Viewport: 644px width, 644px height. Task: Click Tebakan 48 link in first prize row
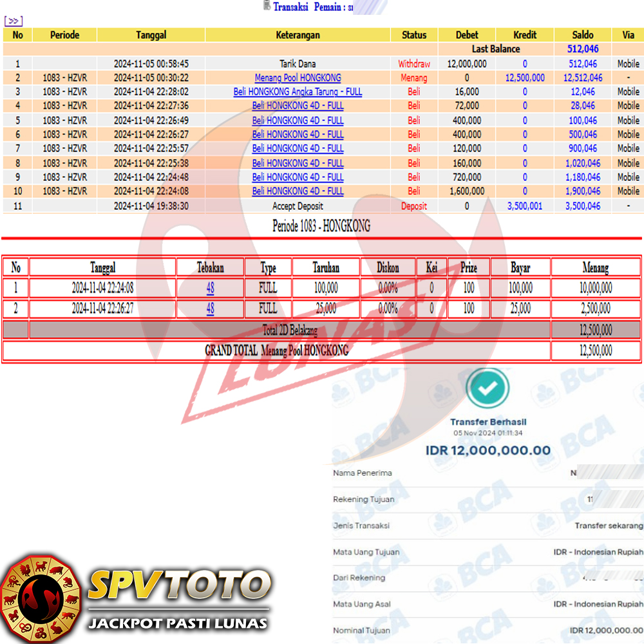pos(210,288)
